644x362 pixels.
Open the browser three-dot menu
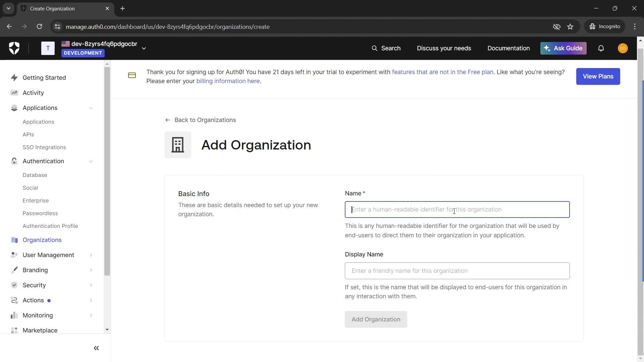point(635,26)
